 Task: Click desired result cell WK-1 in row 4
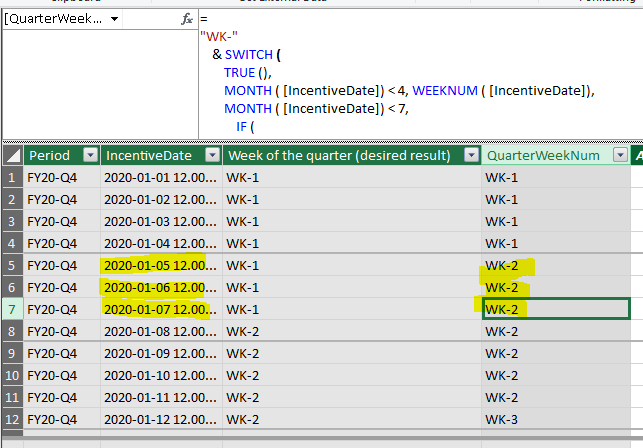coord(352,244)
